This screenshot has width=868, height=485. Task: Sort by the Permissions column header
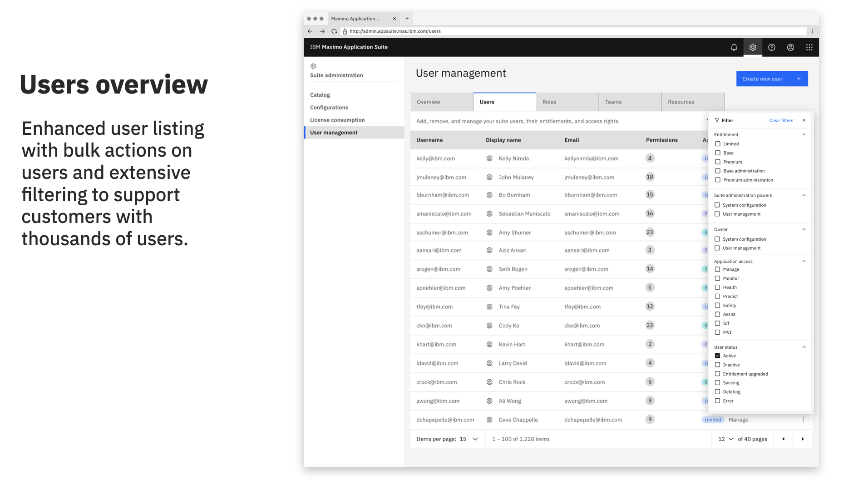(661, 140)
